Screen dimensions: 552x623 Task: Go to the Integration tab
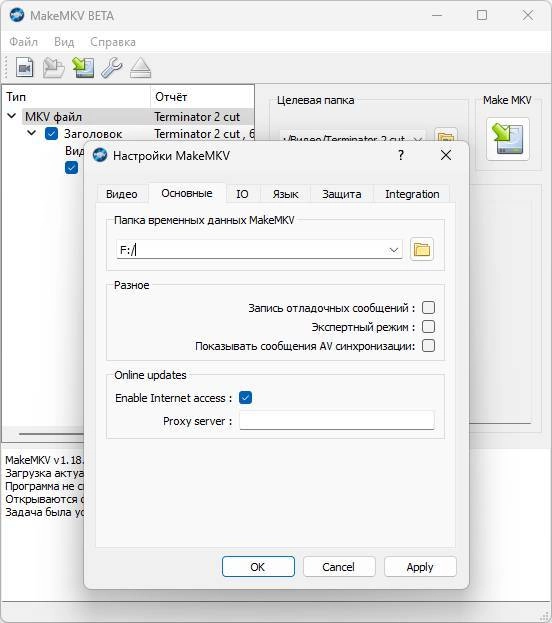pyautogui.click(x=412, y=194)
